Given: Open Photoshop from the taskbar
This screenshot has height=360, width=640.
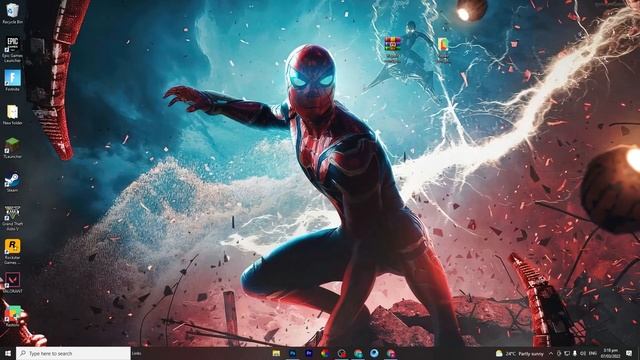Looking at the screenshot, I should [293, 353].
